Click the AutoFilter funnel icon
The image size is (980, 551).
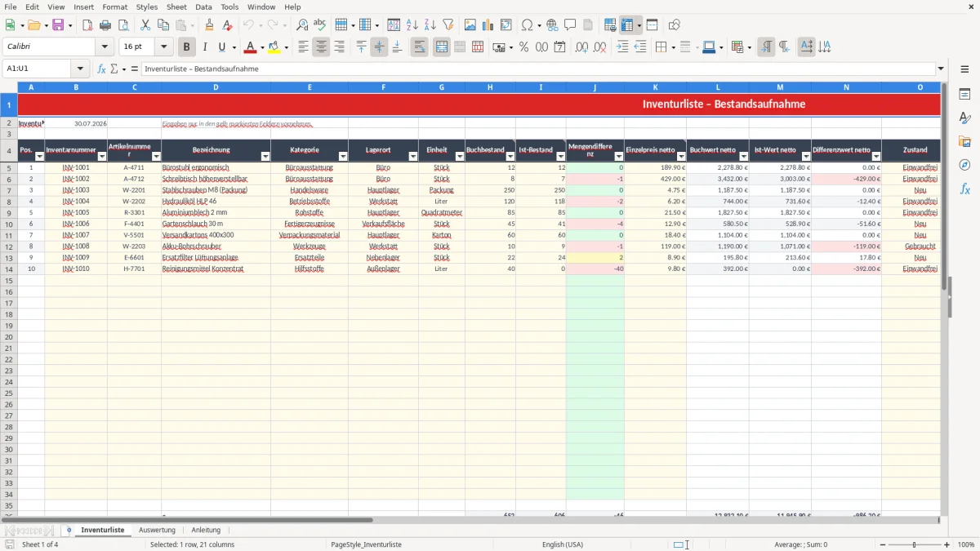click(448, 25)
